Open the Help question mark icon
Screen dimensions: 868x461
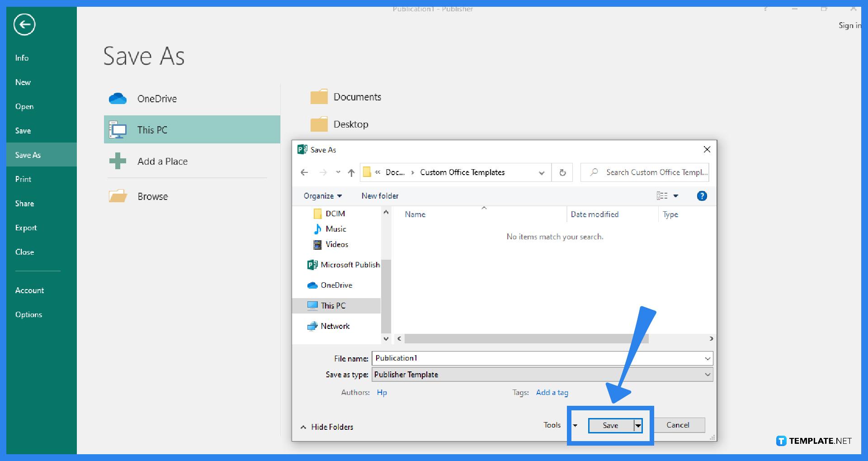[702, 195]
